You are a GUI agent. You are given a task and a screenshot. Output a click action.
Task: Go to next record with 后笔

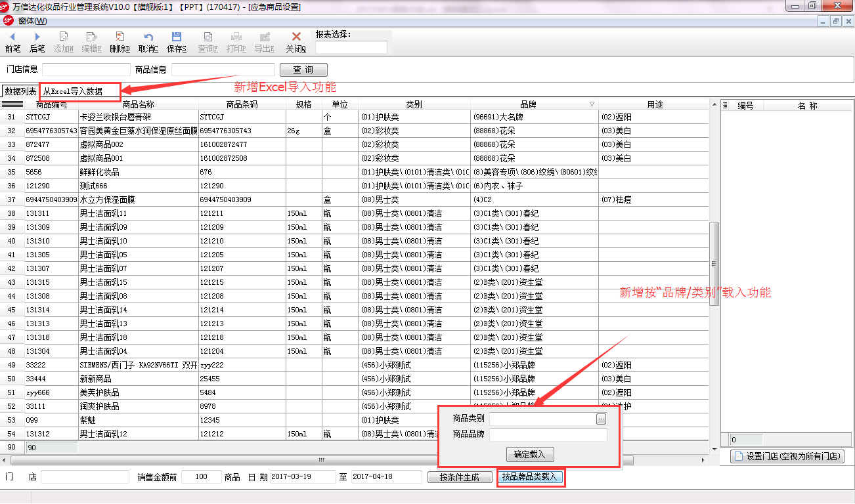coord(37,43)
